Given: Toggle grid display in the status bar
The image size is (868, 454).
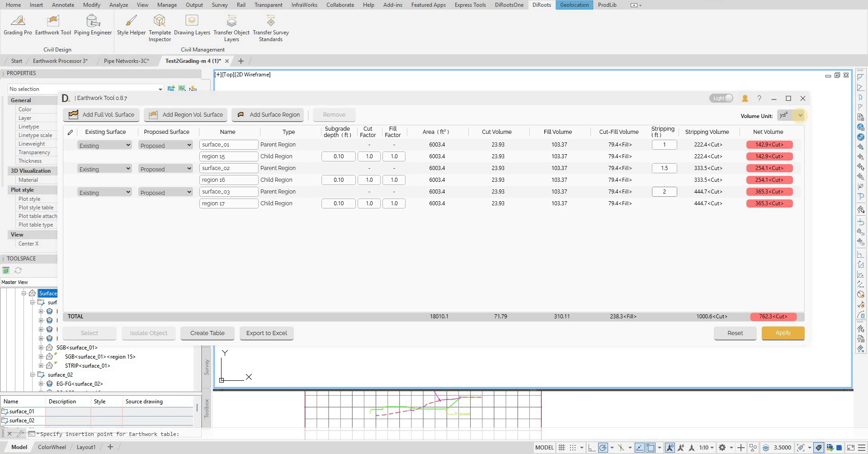Looking at the screenshot, I should tap(561, 447).
